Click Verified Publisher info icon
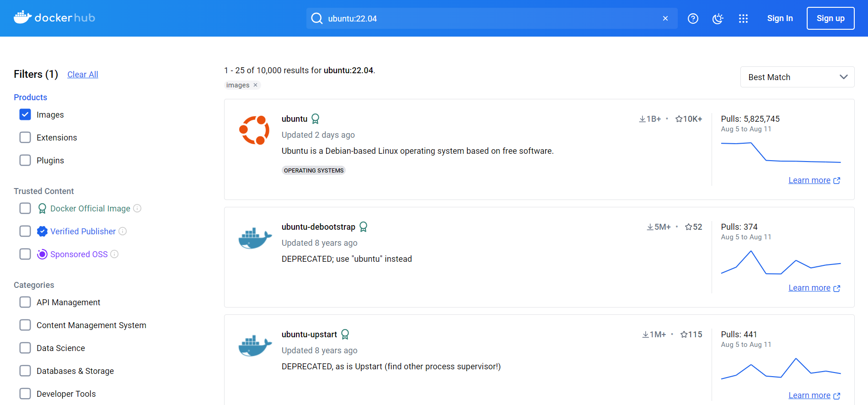 (123, 231)
